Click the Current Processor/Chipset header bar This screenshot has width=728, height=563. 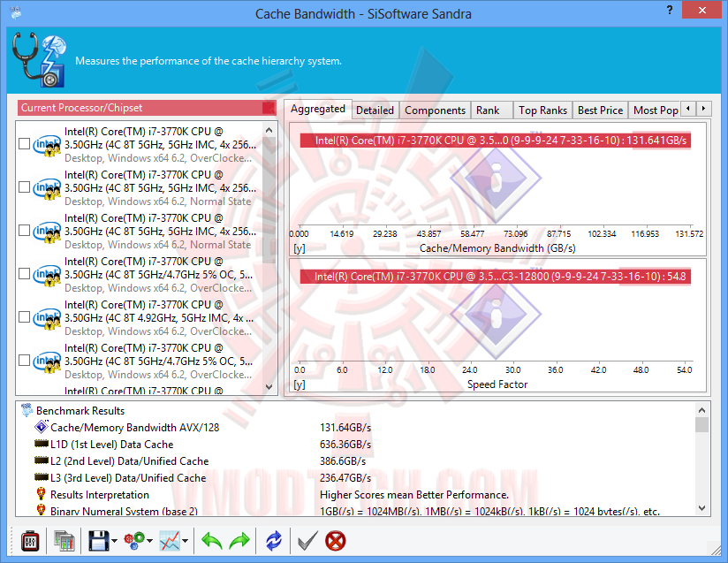(147, 108)
